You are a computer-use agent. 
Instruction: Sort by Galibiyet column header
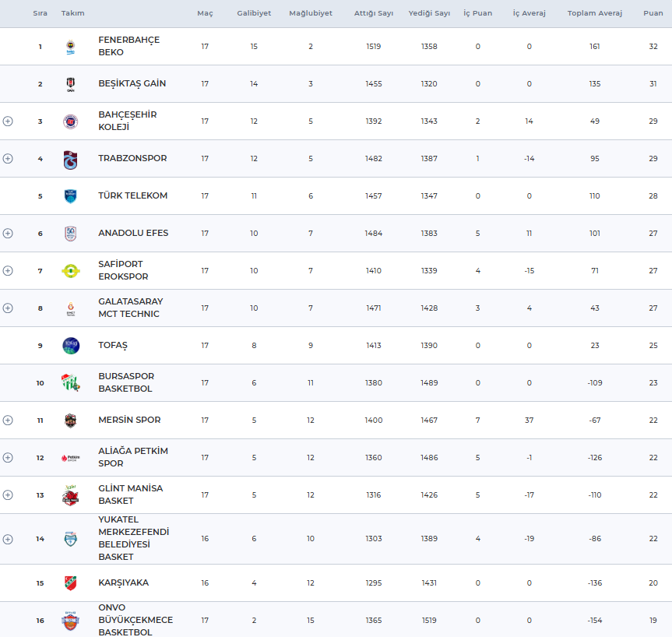pyautogui.click(x=254, y=14)
